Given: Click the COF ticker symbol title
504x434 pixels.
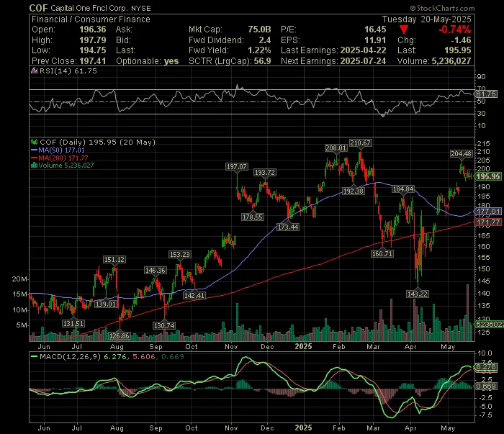Looking at the screenshot, I should pos(38,8).
